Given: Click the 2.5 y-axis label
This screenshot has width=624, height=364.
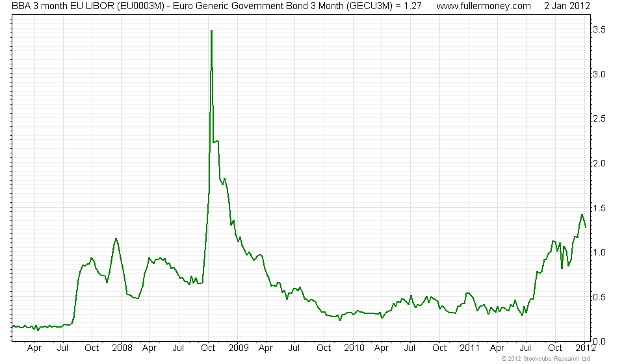Looking at the screenshot, I should point(599,118).
